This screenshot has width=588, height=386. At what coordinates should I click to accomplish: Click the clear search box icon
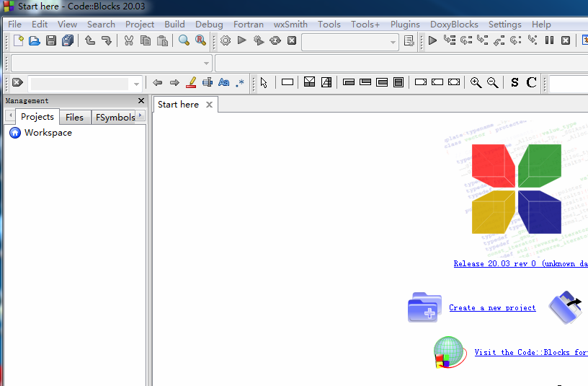[17, 82]
